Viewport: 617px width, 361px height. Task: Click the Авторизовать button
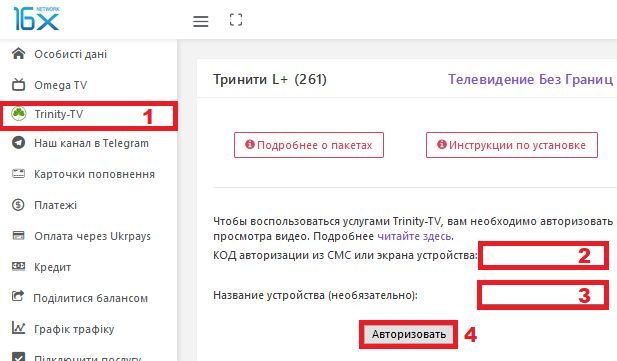408,334
